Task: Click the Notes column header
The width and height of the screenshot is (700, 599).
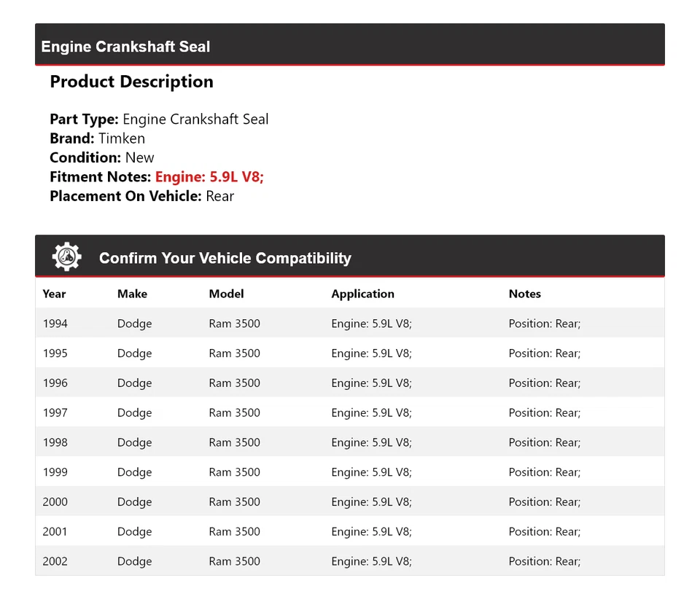Action: [524, 294]
